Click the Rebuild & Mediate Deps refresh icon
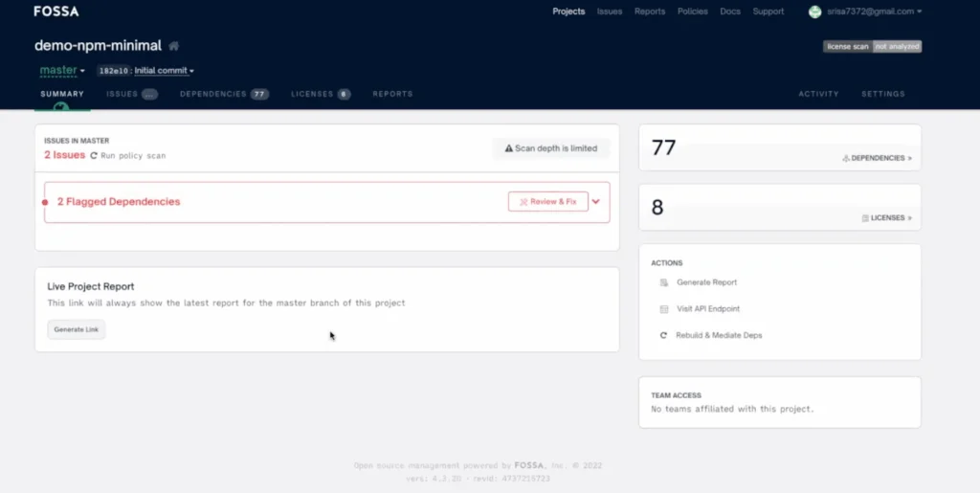 point(664,336)
